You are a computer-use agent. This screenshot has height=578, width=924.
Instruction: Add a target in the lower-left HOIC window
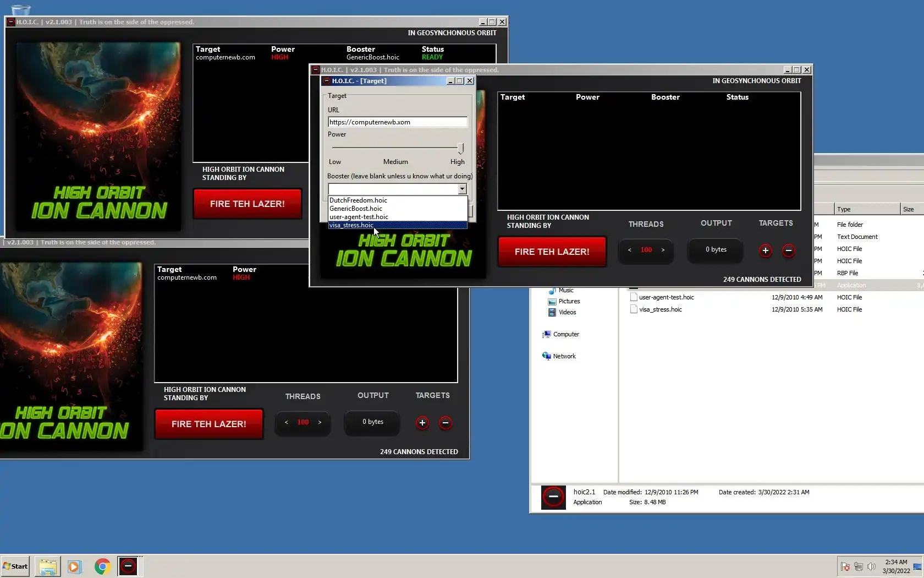coord(422,423)
